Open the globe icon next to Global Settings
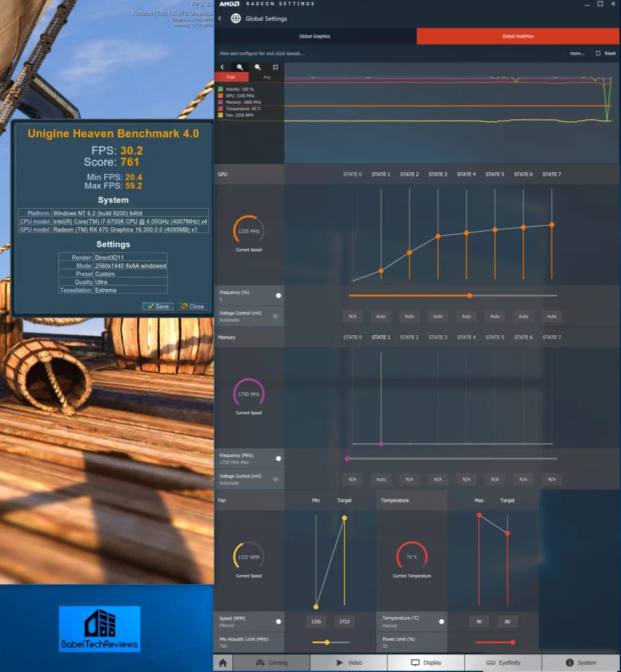The width and height of the screenshot is (621, 672). [x=234, y=18]
